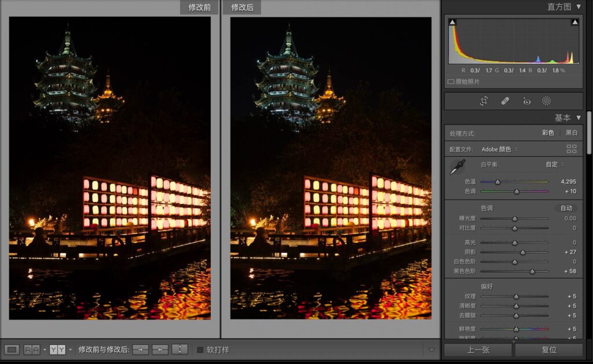Open the profile browser grid icon
The image size is (593, 364).
pos(572,149)
